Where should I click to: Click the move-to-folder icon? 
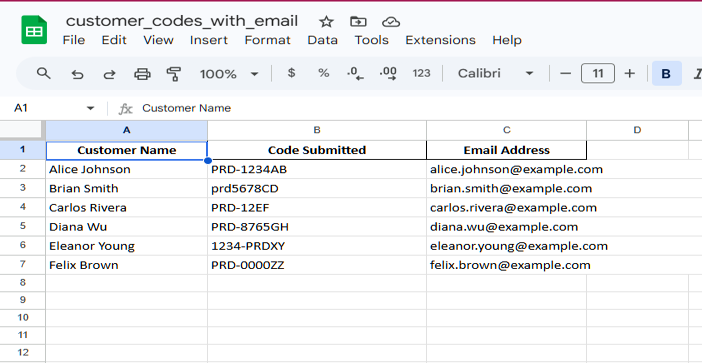click(x=358, y=21)
